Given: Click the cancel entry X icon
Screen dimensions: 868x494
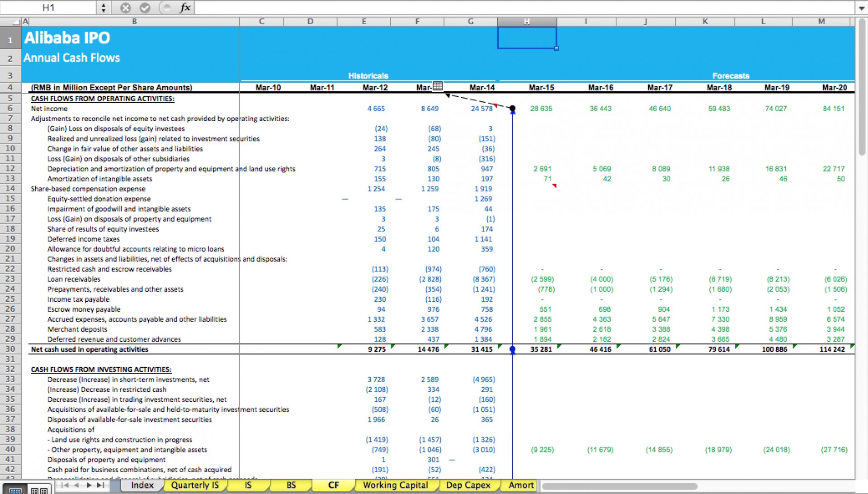Looking at the screenshot, I should click(126, 8).
